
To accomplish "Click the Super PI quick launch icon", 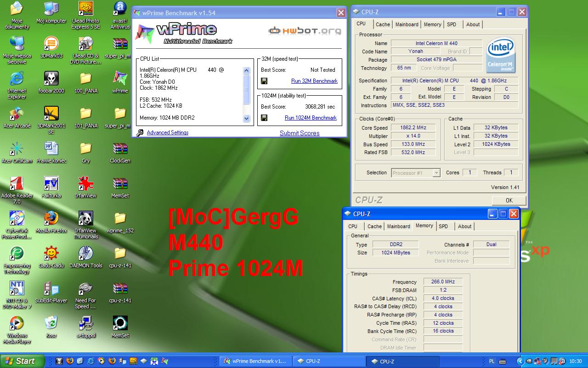I will click(x=154, y=361).
